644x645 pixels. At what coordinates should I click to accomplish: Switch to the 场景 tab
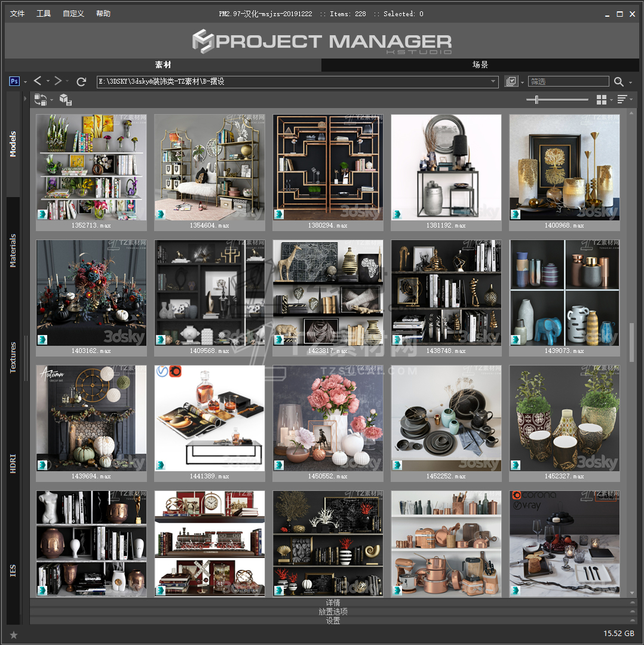[480, 64]
